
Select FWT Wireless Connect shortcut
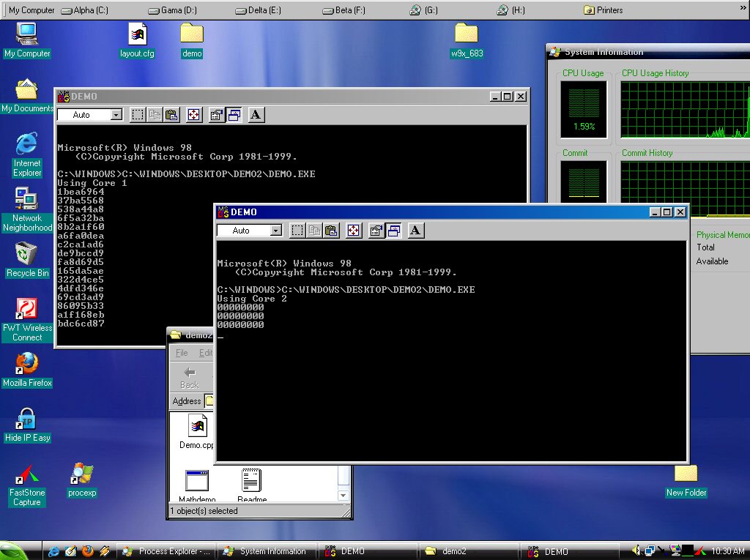point(27,319)
